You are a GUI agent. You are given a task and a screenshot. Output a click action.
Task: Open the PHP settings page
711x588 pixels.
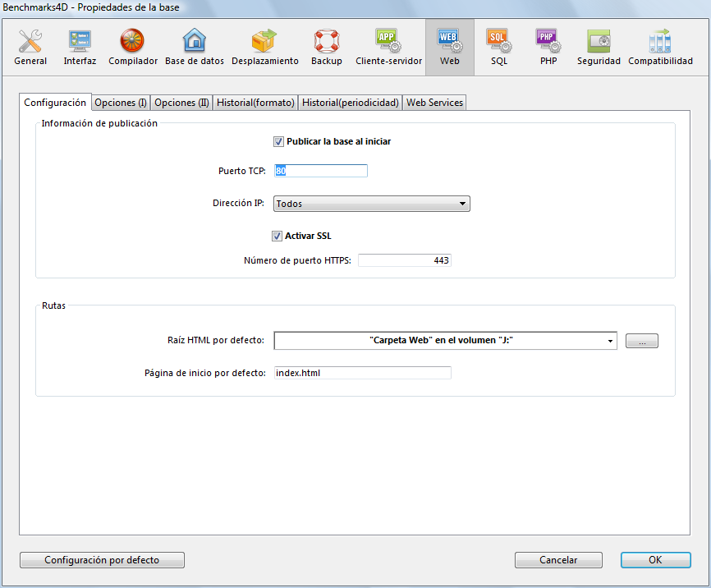tap(548, 48)
